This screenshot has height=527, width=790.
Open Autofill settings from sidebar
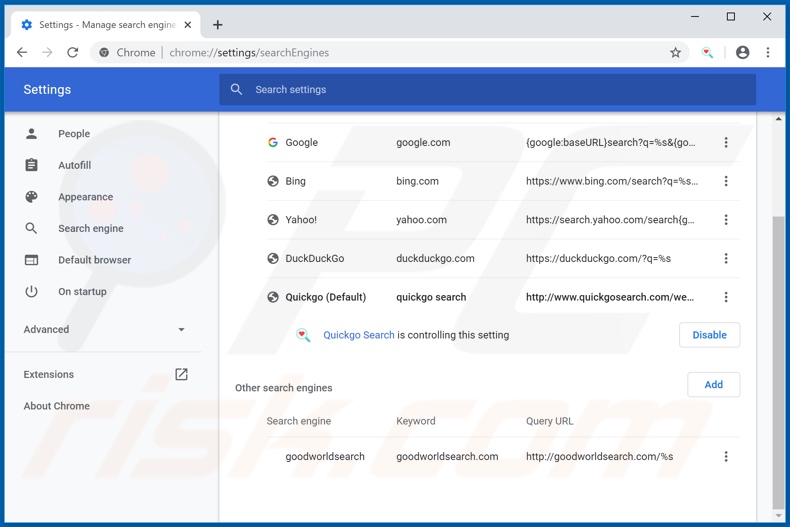pos(74,165)
